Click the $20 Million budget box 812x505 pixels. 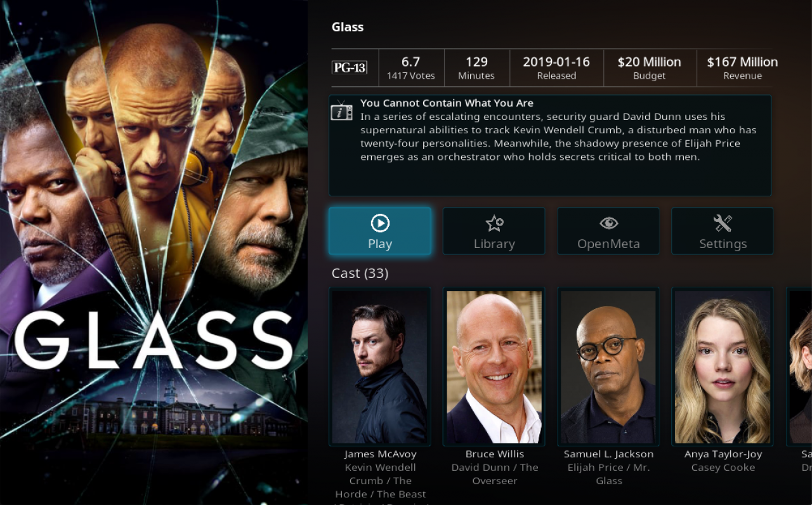pos(649,68)
